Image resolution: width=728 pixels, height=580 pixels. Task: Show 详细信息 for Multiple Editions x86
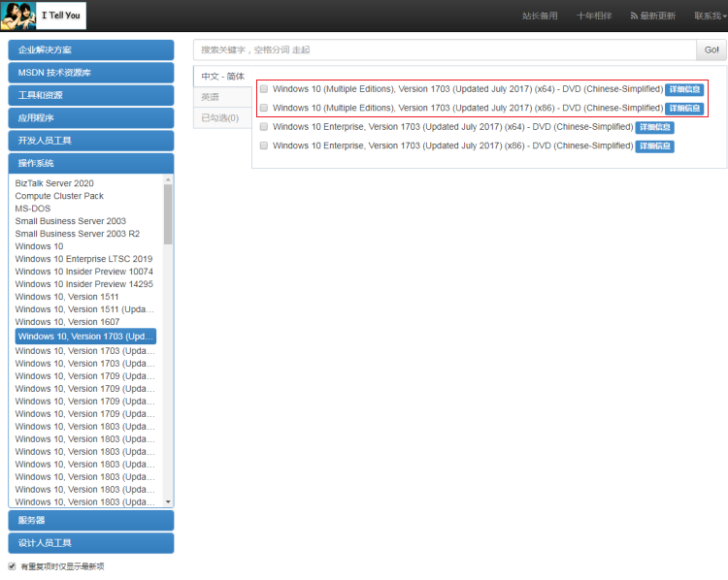(684, 109)
